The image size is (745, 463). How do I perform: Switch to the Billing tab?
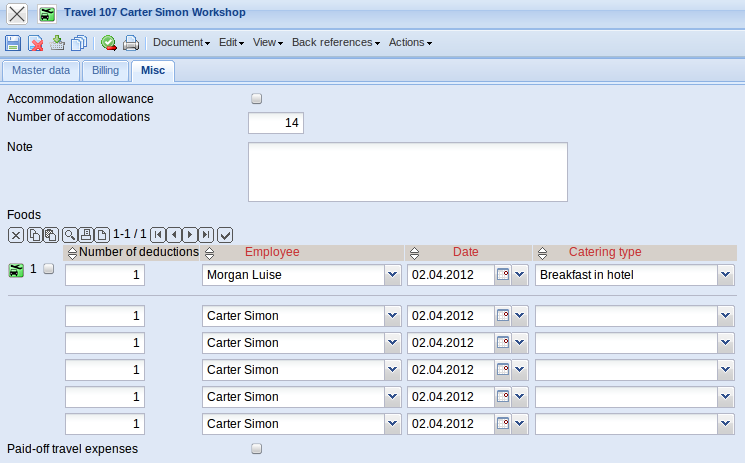point(105,70)
